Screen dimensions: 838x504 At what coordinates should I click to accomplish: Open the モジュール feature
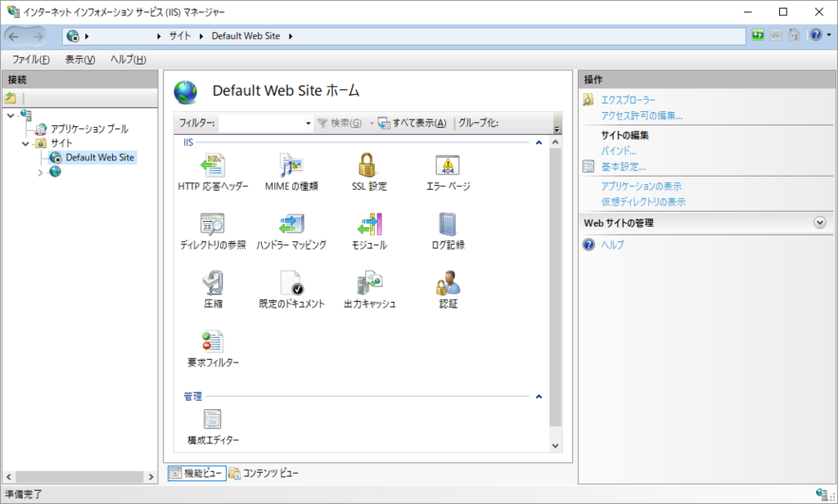point(369,231)
